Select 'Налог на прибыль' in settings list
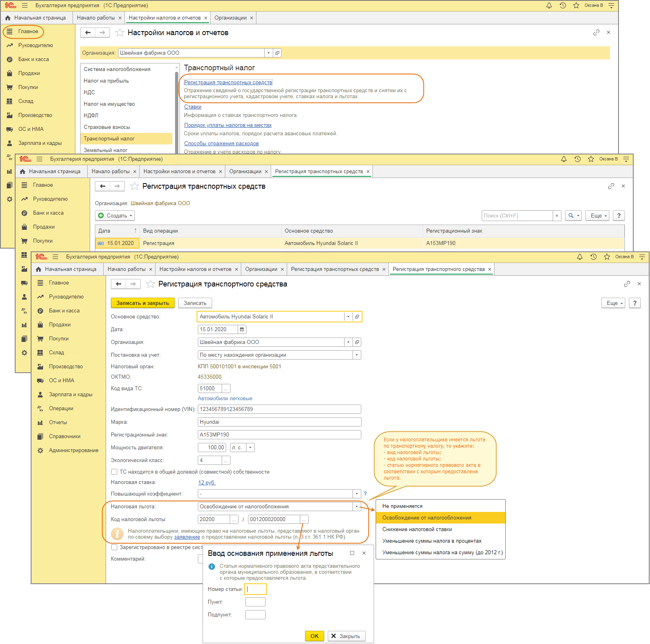Screen dimensions: 650x644 click(x=126, y=81)
